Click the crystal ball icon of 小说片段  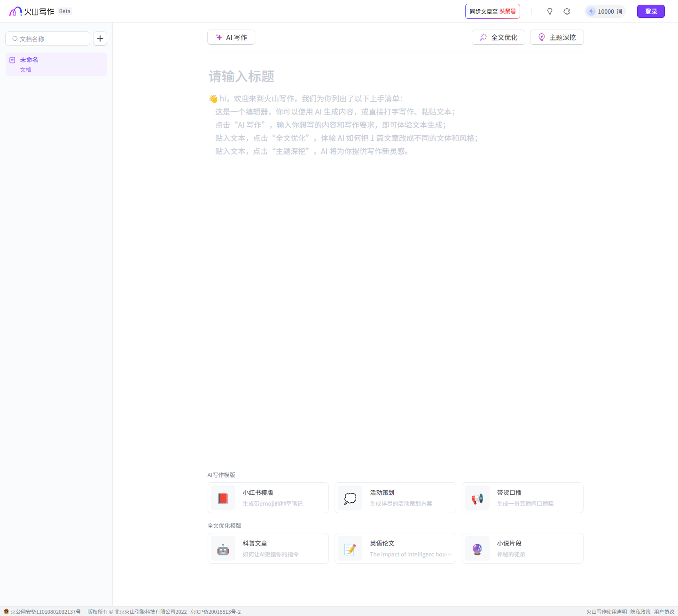coord(477,549)
